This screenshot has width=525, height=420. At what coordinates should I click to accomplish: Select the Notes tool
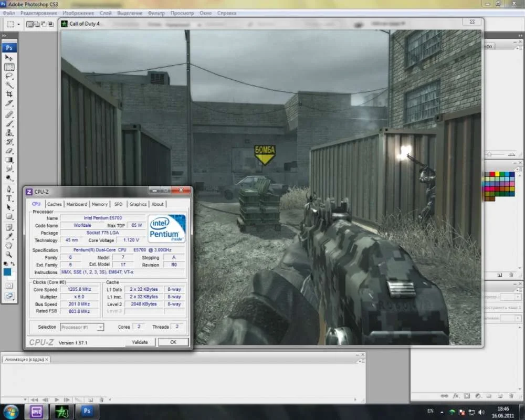pyautogui.click(x=9, y=228)
